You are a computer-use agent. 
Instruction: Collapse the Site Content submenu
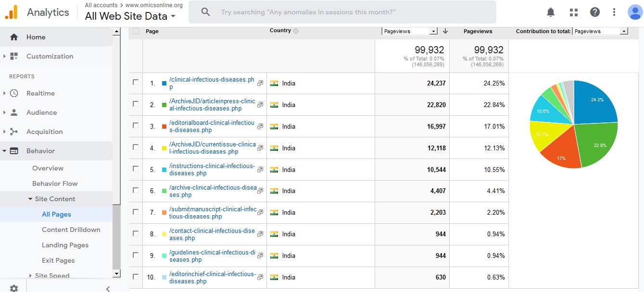click(30, 199)
